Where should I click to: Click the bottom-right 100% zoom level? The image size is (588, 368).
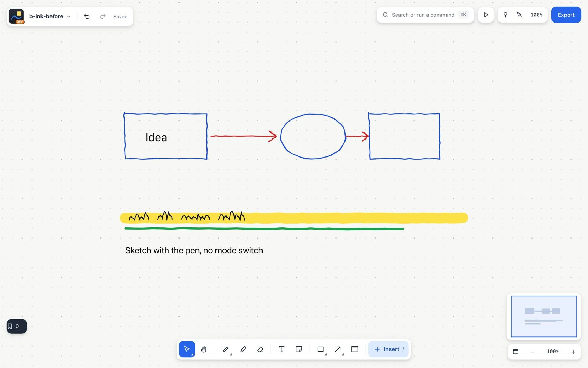click(553, 352)
